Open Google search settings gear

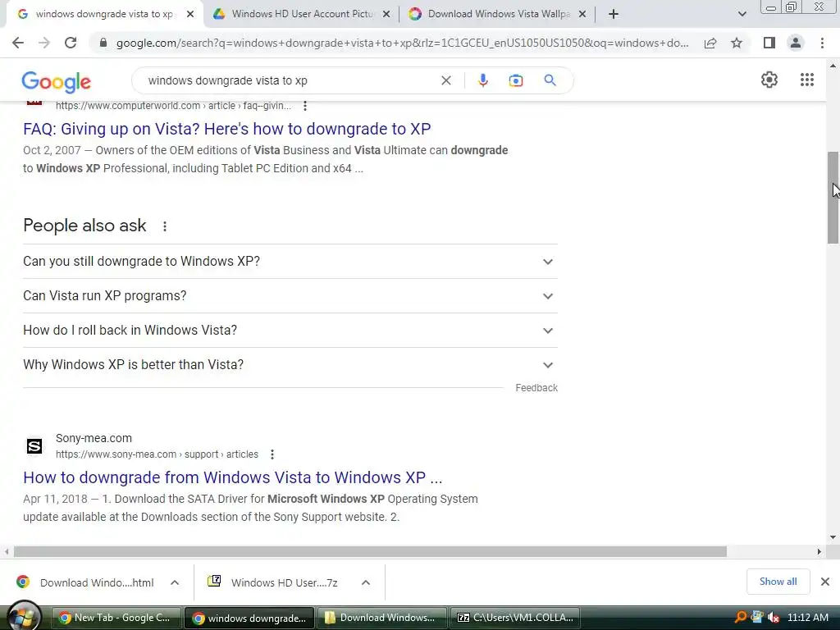(769, 80)
